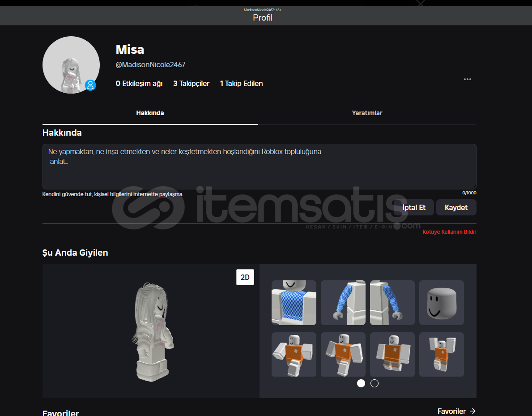Open the 3 Takipçiler list
This screenshot has width=532, height=416.
click(192, 84)
